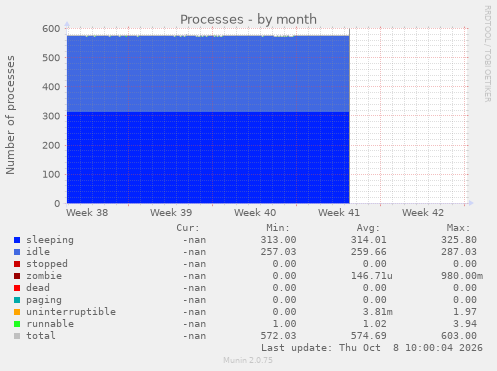Click the 100 y-axis tick label
Viewport: 497px width, 371px height.
(x=51, y=174)
